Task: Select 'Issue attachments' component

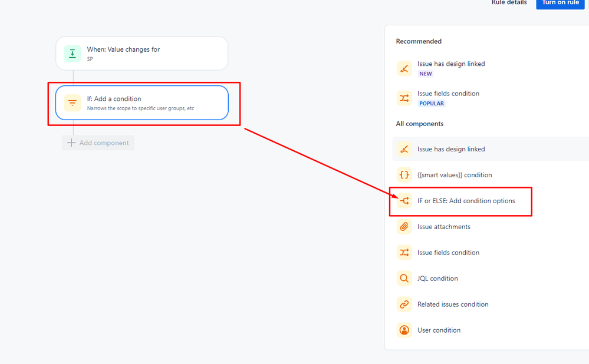Action: click(x=490, y=227)
